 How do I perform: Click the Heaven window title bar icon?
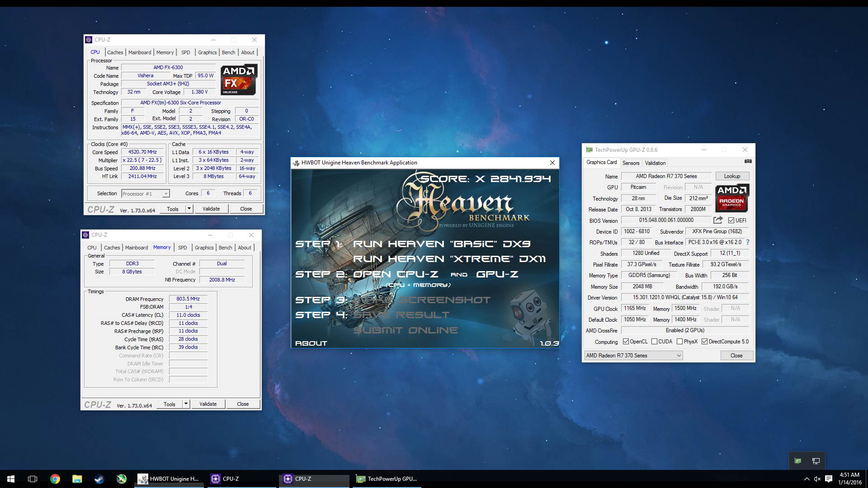[x=296, y=163]
